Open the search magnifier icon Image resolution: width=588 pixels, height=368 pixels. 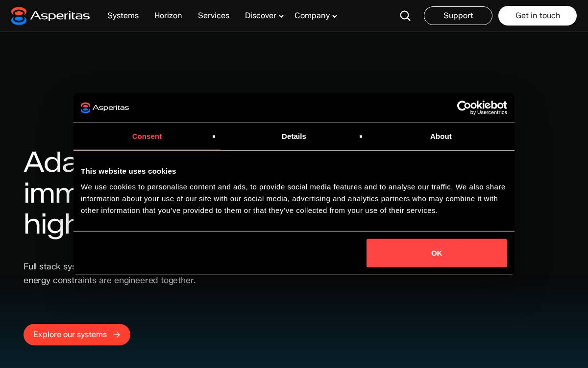pos(405,16)
